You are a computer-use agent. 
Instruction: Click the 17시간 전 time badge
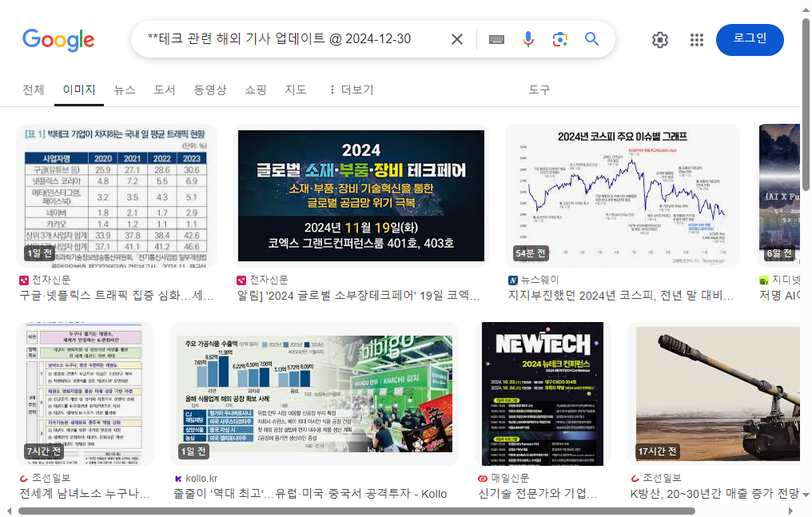click(x=657, y=451)
